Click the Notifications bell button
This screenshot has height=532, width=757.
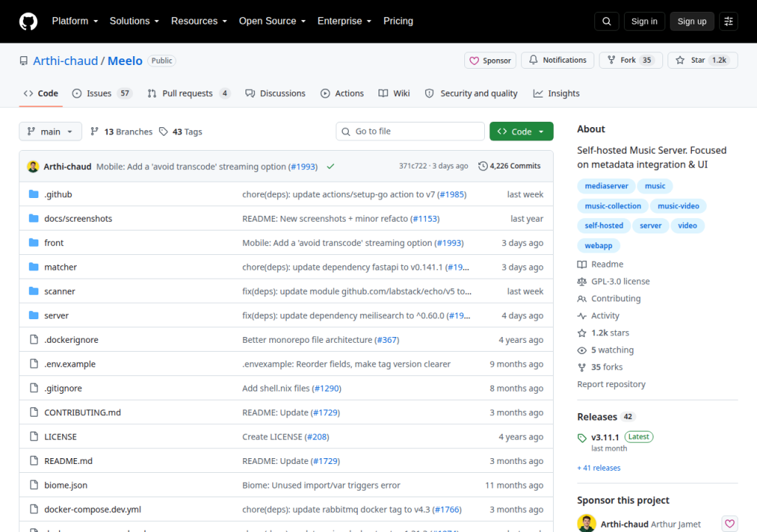point(557,61)
